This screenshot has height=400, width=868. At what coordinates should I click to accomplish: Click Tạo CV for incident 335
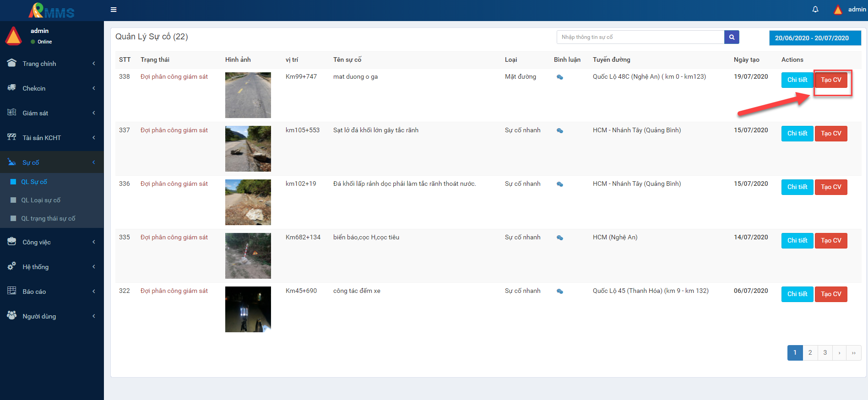click(x=831, y=241)
